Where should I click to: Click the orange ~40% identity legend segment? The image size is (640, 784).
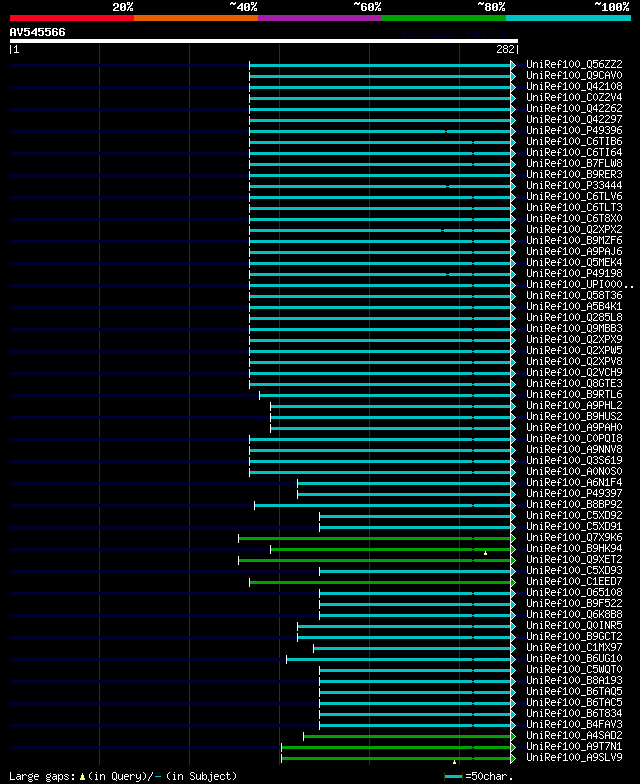(x=196, y=18)
